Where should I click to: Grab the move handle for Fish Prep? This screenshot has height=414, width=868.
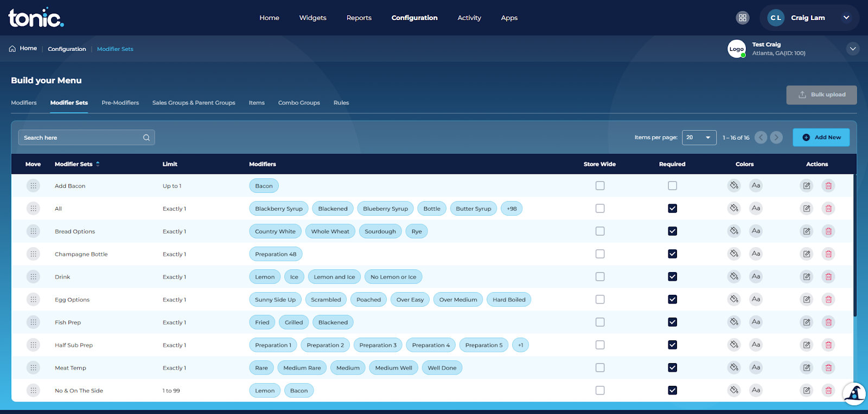[x=33, y=322]
